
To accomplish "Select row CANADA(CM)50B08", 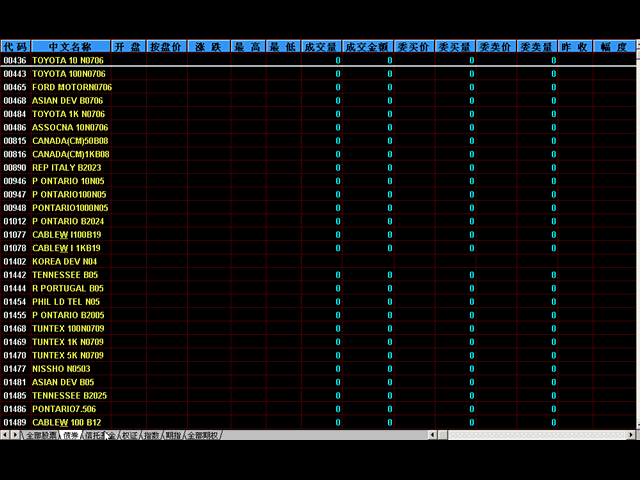I will [x=318, y=141].
